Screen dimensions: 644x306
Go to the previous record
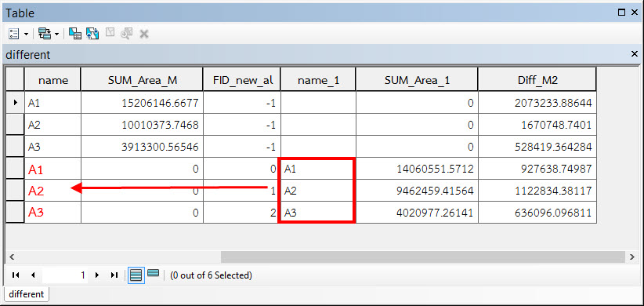tap(33, 275)
